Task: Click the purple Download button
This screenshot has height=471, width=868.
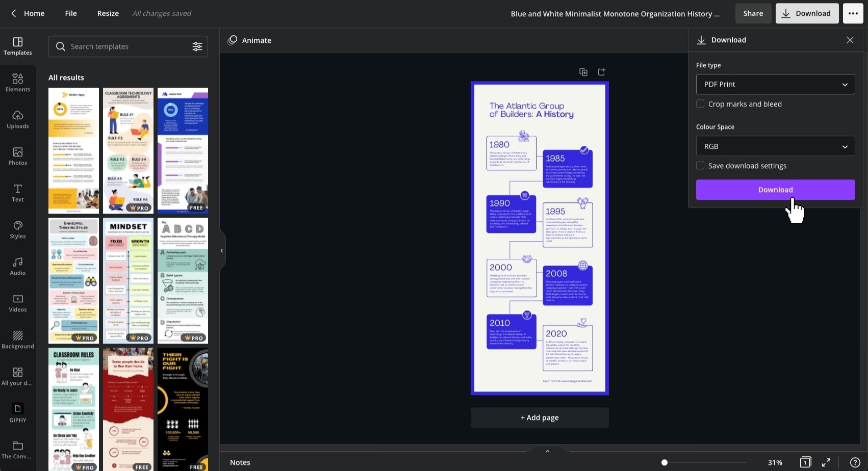Action: click(x=775, y=189)
